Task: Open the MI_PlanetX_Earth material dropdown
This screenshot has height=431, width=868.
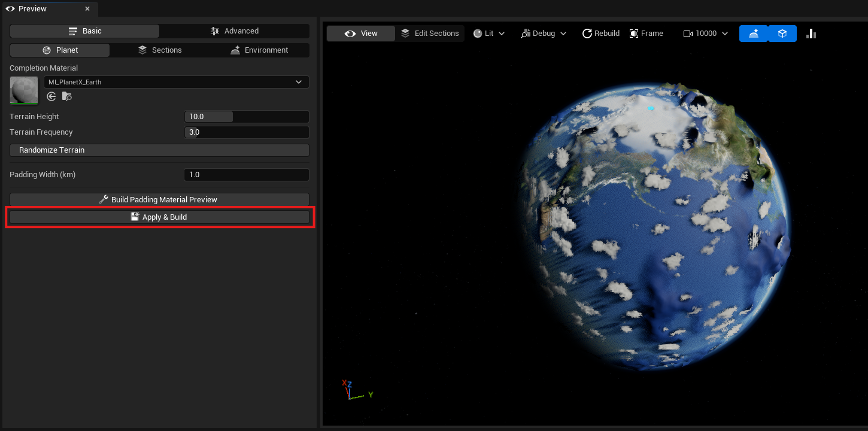Action: click(177, 82)
